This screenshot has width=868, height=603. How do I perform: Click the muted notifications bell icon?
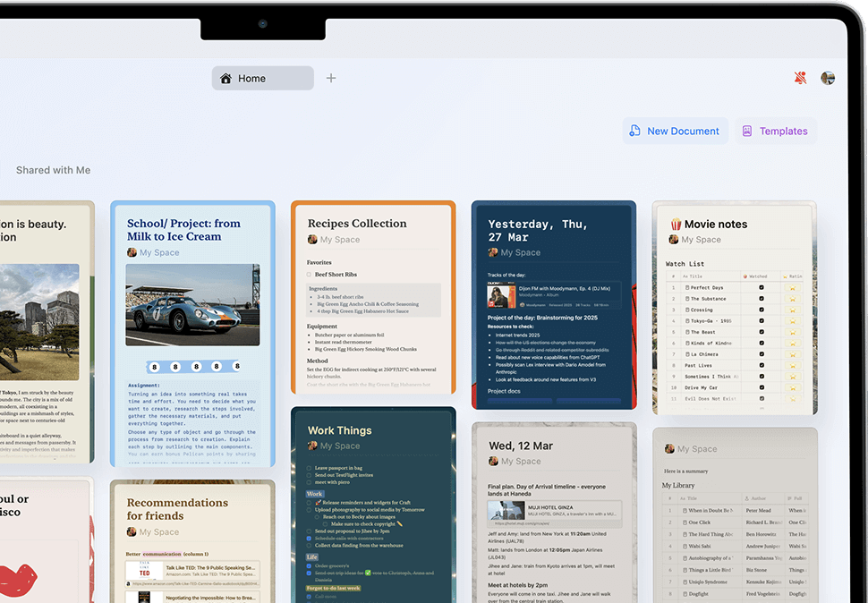click(799, 78)
